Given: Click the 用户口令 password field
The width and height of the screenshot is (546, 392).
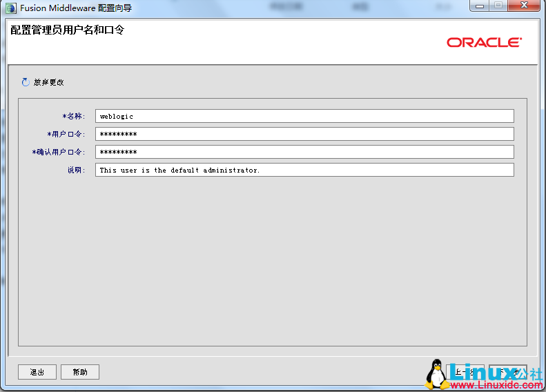Looking at the screenshot, I should click(x=304, y=134).
